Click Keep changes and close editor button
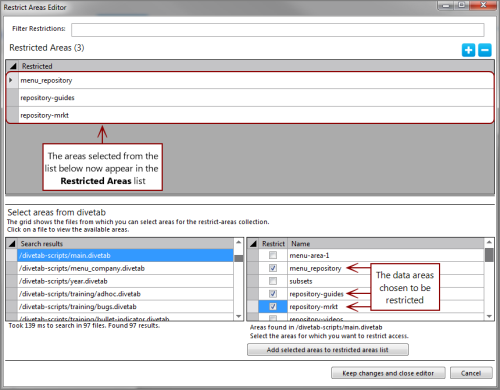This screenshot has width=500, height=390. pyautogui.click(x=388, y=373)
